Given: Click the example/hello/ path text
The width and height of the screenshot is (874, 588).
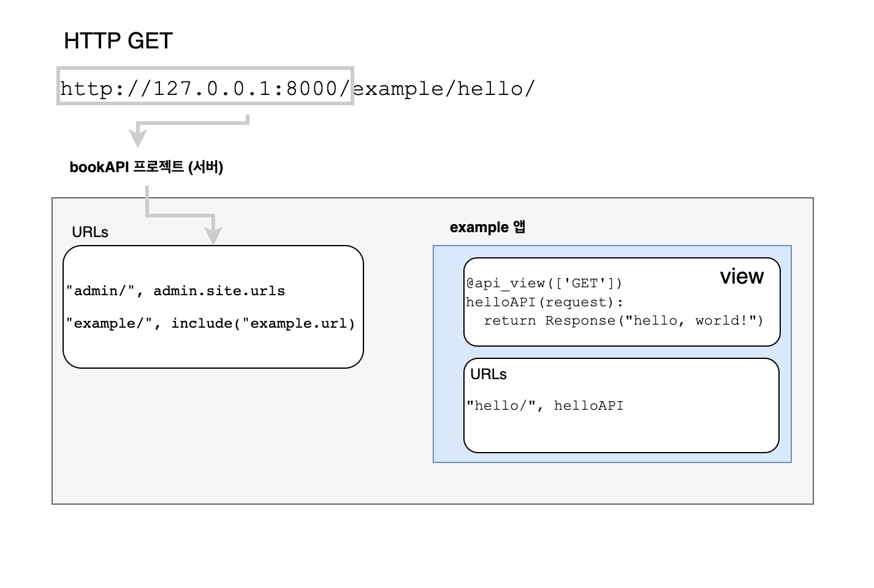Looking at the screenshot, I should point(444,89).
